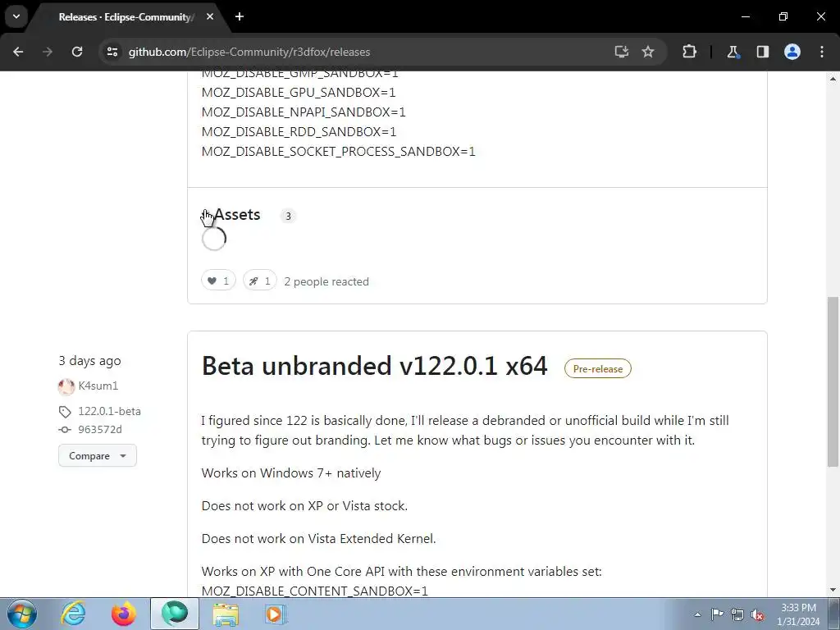The width and height of the screenshot is (840, 630).
Task: Toggle the rocket reaction button
Action: [260, 281]
